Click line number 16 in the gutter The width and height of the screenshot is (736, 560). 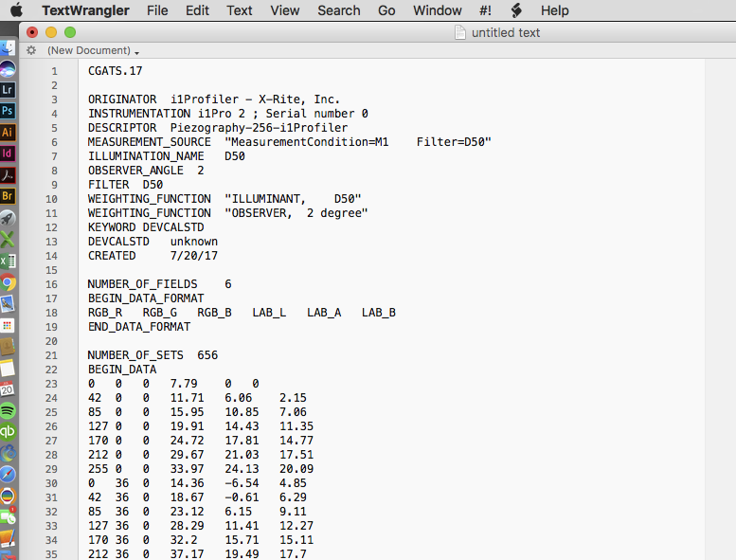coord(52,284)
